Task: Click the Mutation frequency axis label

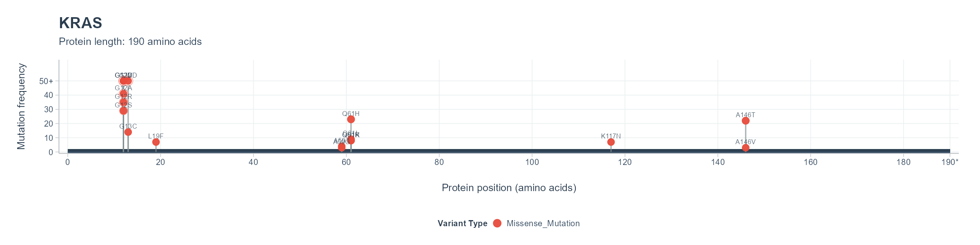Action: [21, 106]
